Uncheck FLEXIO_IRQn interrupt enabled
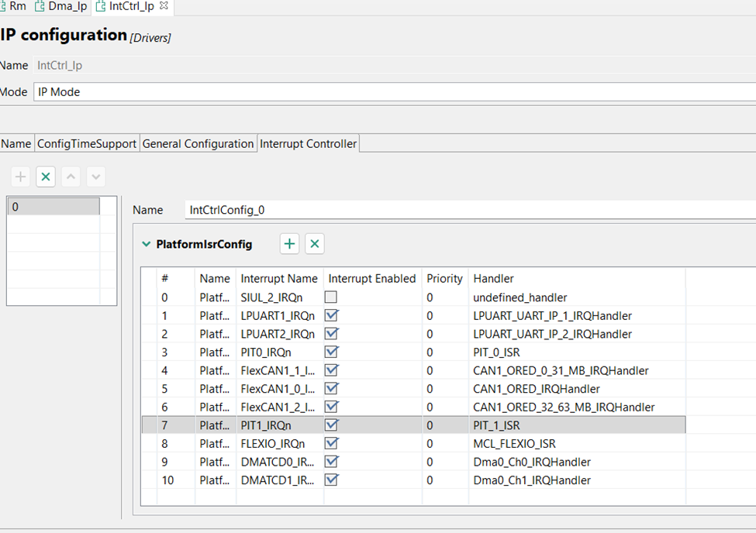 pos(331,443)
